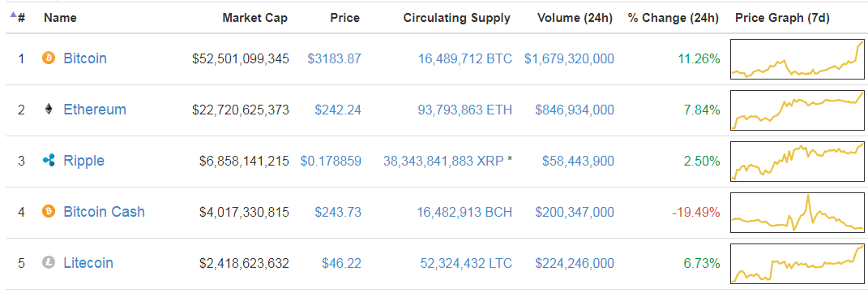The width and height of the screenshot is (868, 293).
Task: Sort table by Name column header
Action: point(60,19)
